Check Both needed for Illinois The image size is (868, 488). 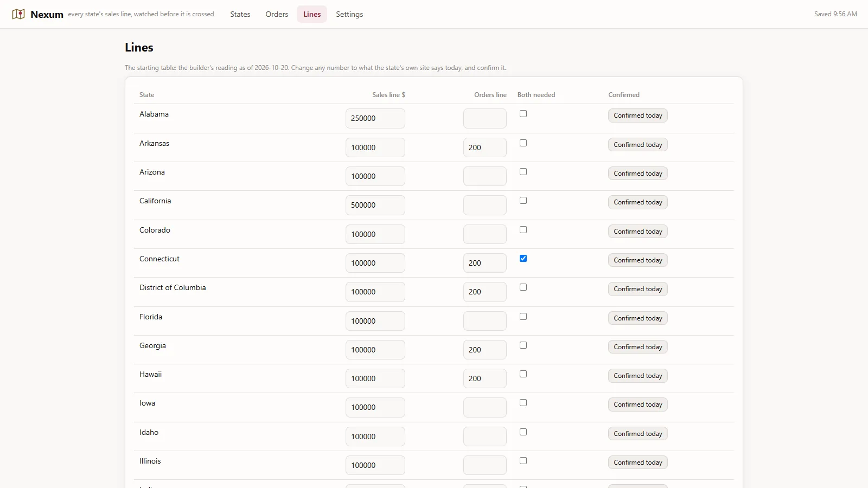coord(523,461)
